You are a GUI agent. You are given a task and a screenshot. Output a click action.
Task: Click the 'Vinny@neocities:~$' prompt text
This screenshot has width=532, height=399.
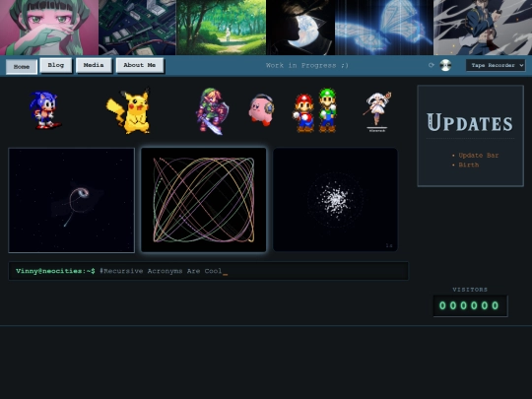pyautogui.click(x=55, y=271)
